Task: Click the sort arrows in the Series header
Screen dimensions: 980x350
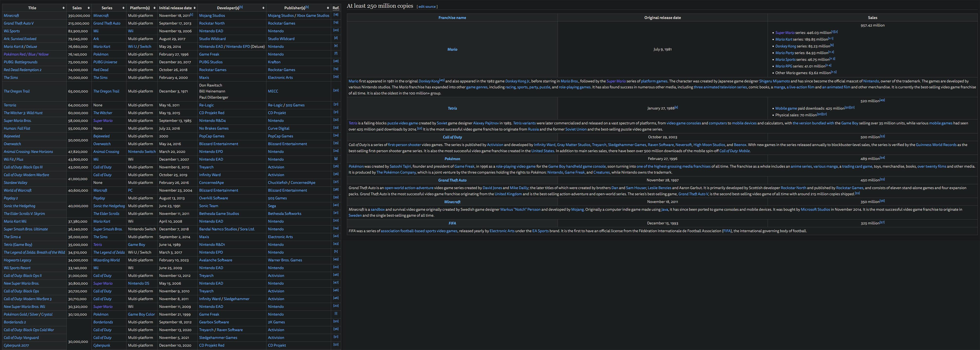Action: pyautogui.click(x=123, y=8)
